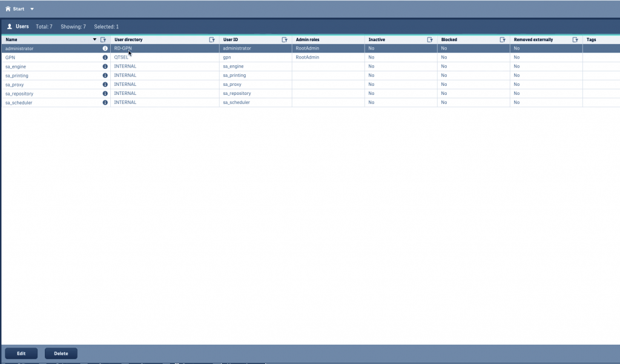Expand the Start dropdown arrow
620x364 pixels.
[32, 8]
